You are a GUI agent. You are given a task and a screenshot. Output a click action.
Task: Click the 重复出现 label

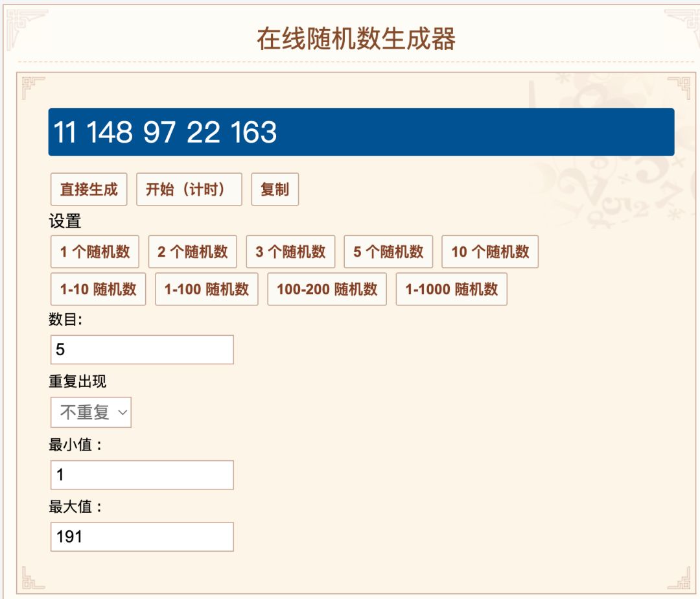77,381
